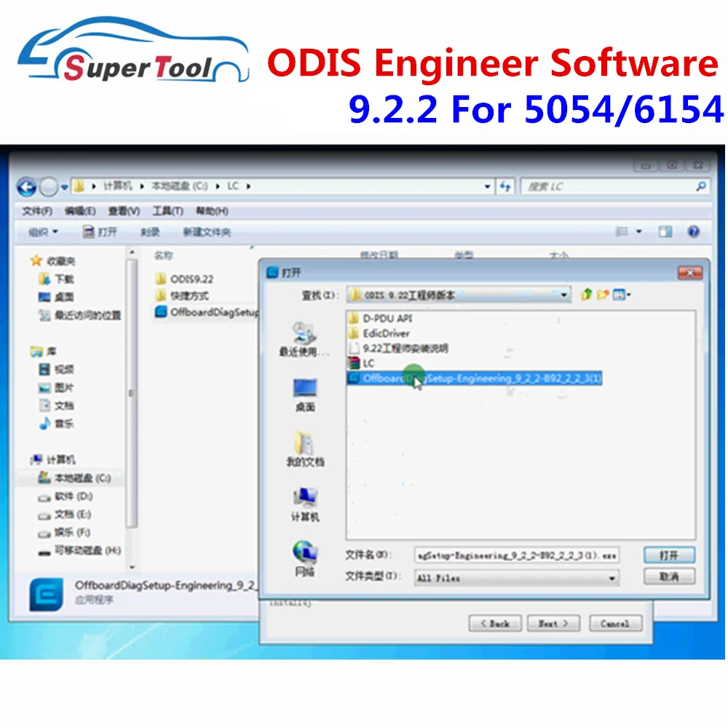The height and width of the screenshot is (728, 728).
Task: Click the 文件名 filename input field
Action: pyautogui.click(x=516, y=555)
